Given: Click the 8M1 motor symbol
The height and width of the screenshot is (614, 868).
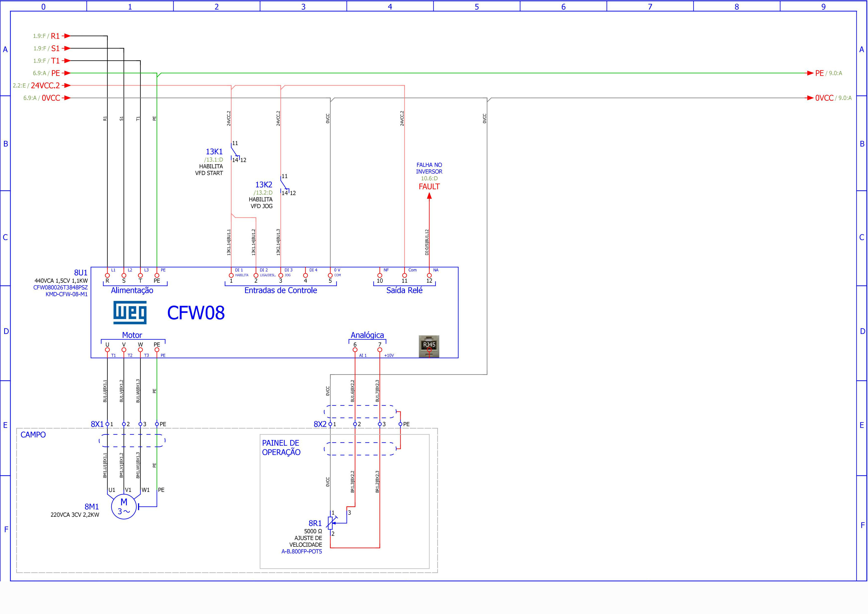Looking at the screenshot, I should point(124,507).
